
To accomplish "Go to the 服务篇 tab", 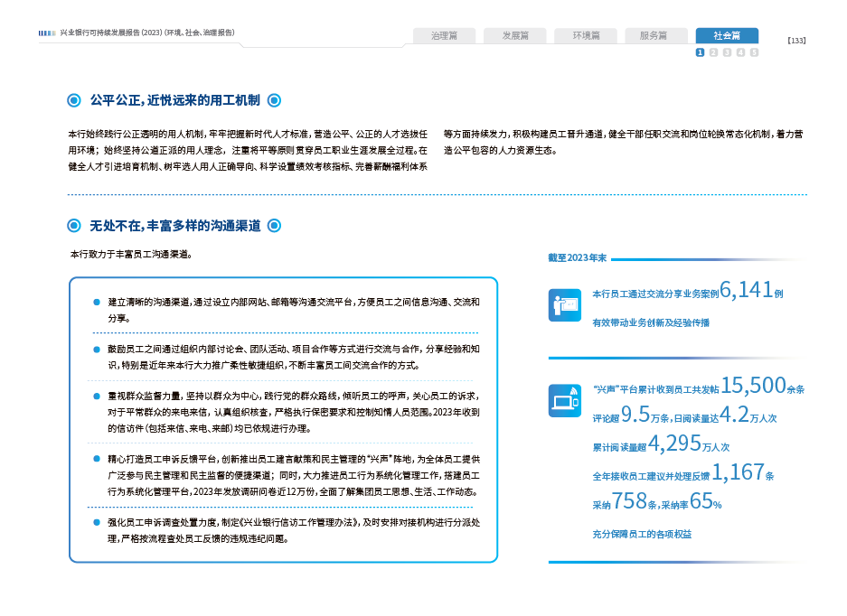I will pyautogui.click(x=655, y=36).
